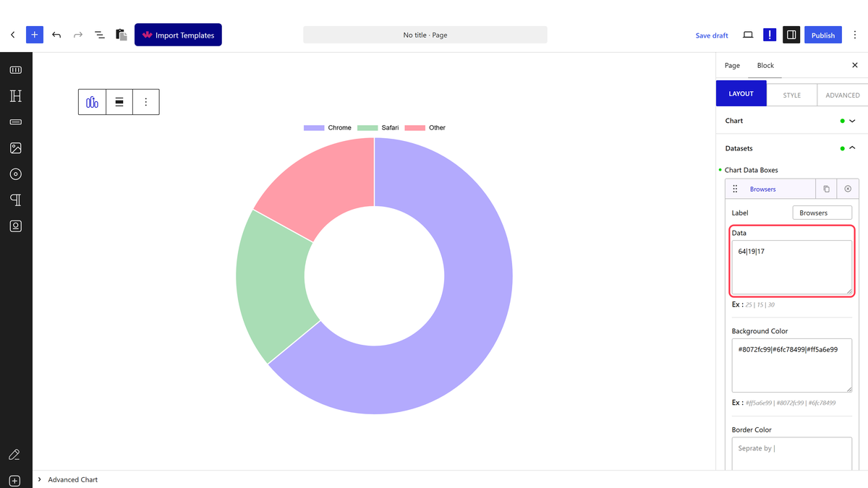Go back using the top-left arrow
Image resolution: width=868 pixels, height=488 pixels.
(x=12, y=35)
